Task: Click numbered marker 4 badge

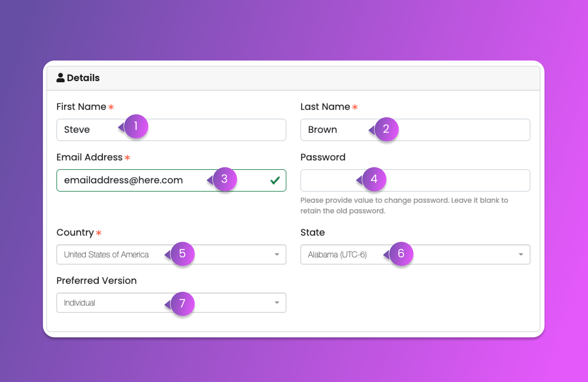Action: (x=374, y=179)
